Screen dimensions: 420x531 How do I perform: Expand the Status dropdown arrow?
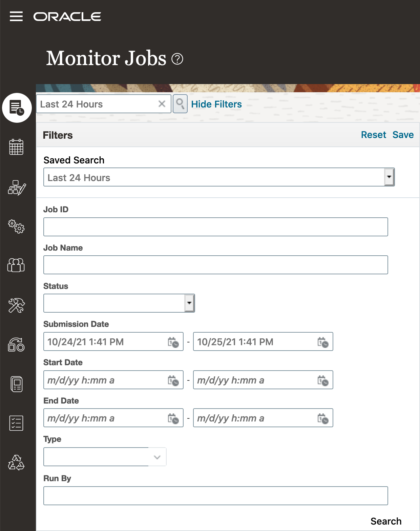(189, 303)
